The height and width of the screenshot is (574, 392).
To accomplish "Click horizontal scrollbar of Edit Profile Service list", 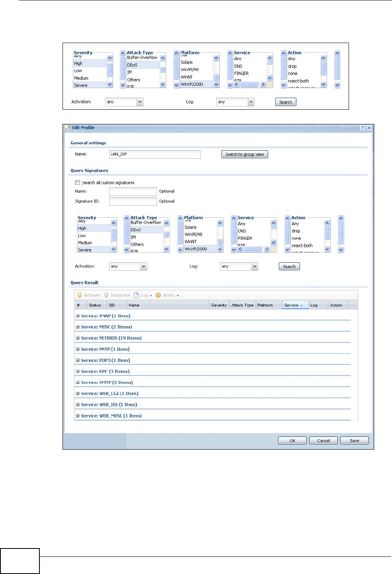I will click(253, 249).
